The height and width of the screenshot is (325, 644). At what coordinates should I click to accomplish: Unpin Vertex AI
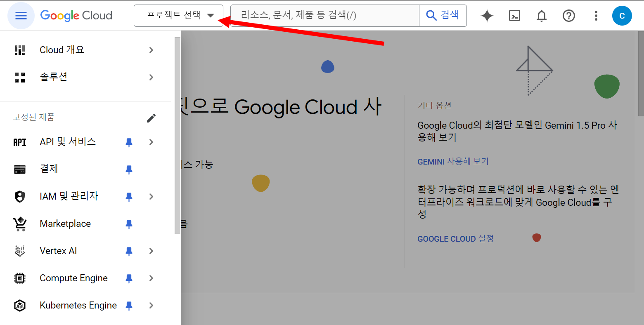click(129, 251)
